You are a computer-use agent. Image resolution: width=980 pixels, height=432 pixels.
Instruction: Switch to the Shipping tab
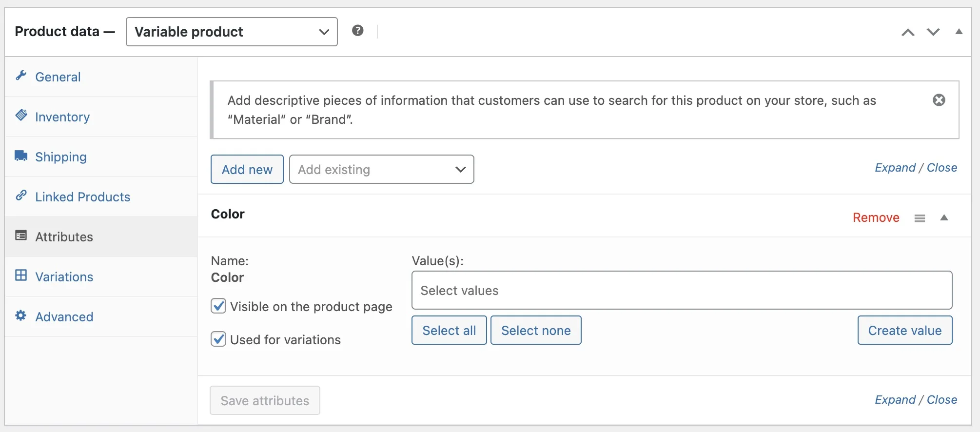point(101,157)
